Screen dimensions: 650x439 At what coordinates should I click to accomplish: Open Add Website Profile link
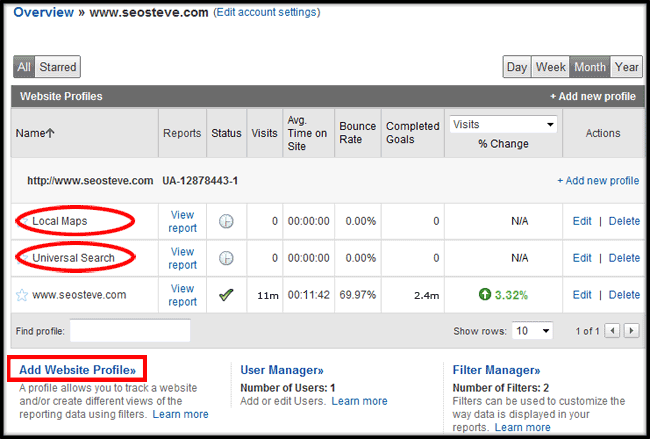[x=78, y=370]
